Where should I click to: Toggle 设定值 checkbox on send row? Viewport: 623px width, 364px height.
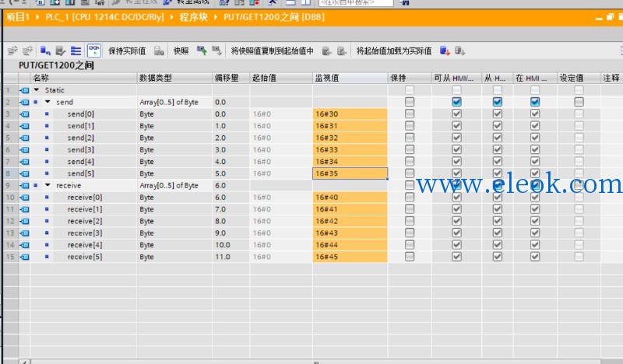tap(579, 102)
